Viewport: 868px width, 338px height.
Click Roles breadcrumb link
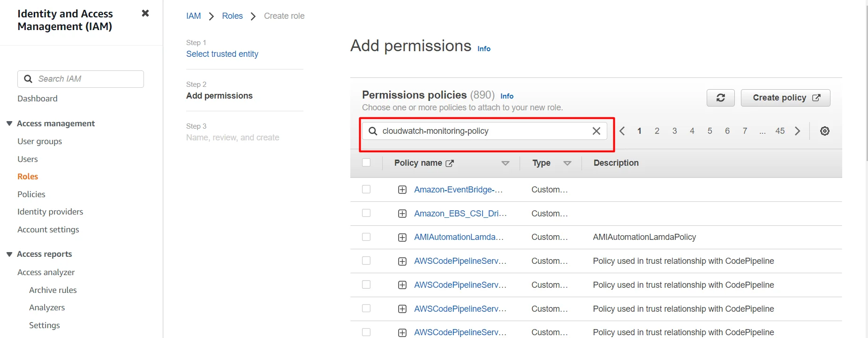(x=232, y=16)
